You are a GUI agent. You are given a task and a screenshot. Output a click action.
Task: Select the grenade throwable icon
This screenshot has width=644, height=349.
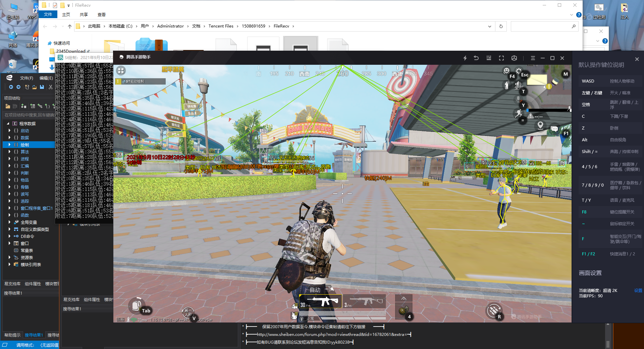[404, 311]
